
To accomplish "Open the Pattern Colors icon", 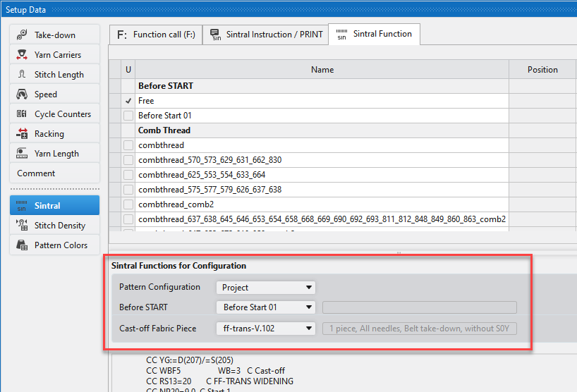I will click(x=22, y=245).
